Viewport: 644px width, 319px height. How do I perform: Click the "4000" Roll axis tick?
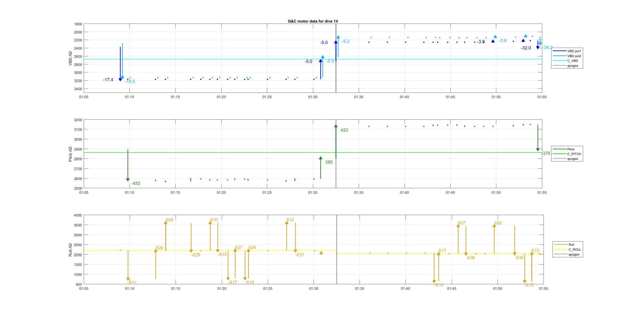(78, 215)
